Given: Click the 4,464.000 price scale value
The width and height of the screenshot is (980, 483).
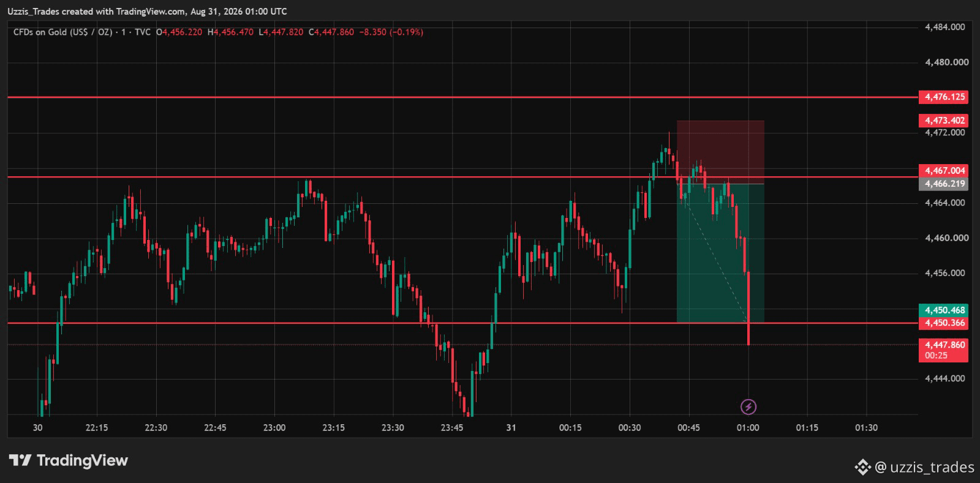Looking at the screenshot, I should [946, 203].
